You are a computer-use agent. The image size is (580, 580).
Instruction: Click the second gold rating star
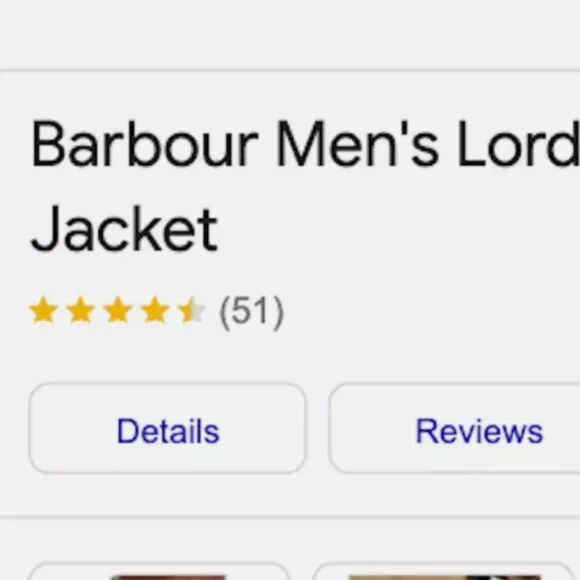[80, 310]
